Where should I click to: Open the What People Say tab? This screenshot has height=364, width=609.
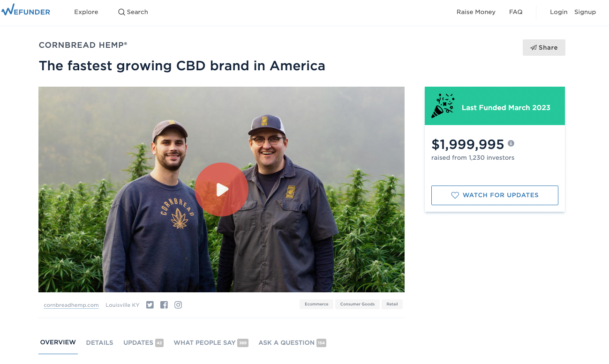click(211, 343)
